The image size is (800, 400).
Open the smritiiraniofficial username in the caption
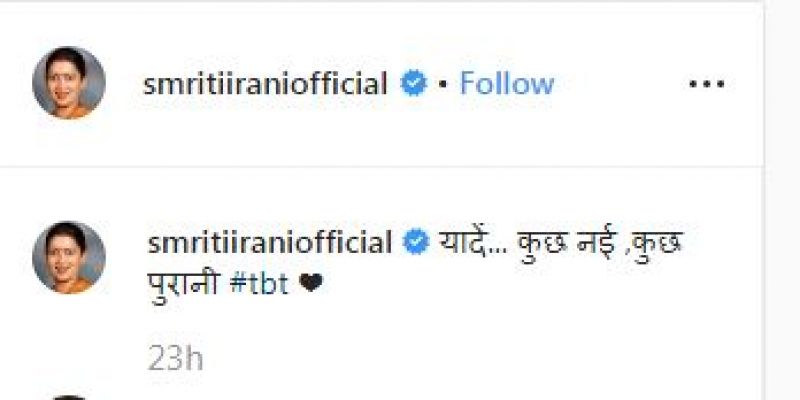(x=267, y=242)
